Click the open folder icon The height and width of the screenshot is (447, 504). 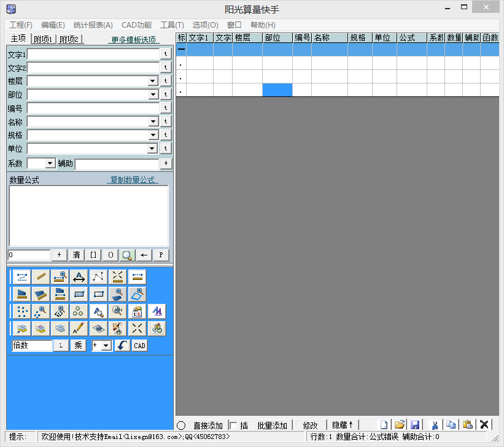click(400, 425)
